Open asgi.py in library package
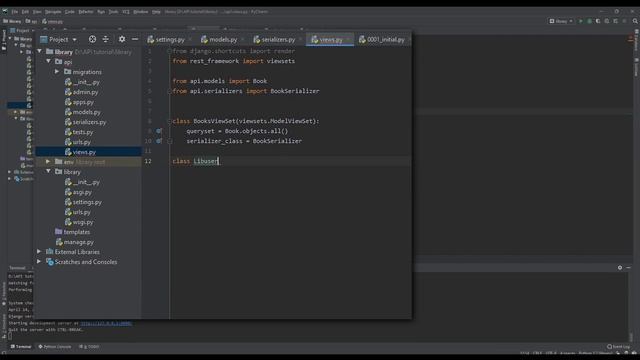The height and width of the screenshot is (360, 640). click(x=78, y=192)
